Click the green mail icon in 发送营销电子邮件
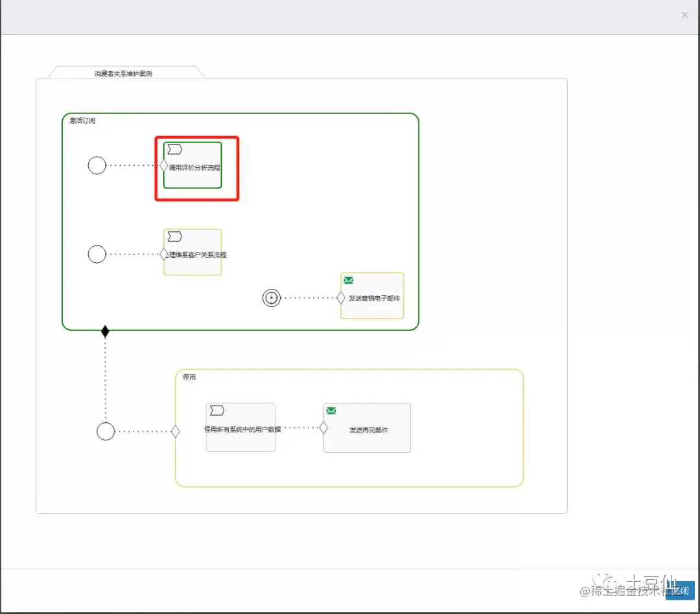This screenshot has width=700, height=614. [x=349, y=280]
